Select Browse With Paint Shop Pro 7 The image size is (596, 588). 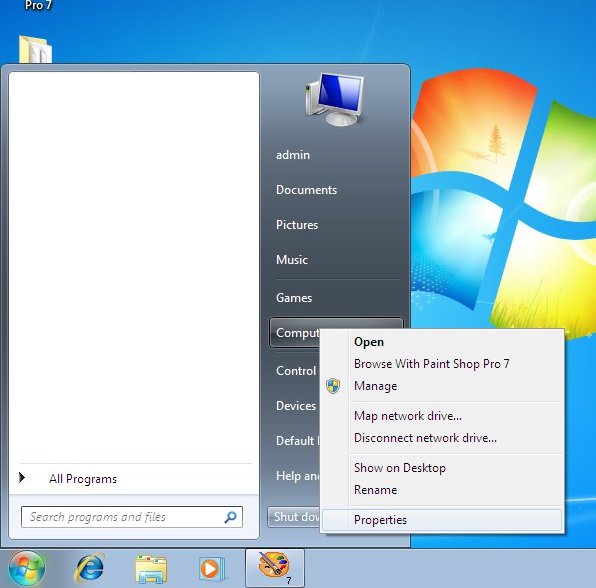click(x=442, y=364)
